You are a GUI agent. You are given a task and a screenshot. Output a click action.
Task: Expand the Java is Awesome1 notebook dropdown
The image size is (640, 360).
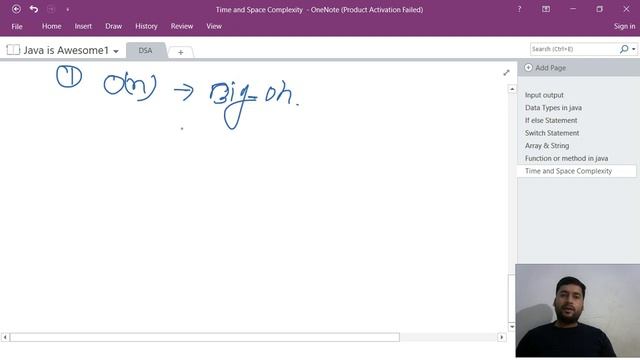pos(116,51)
